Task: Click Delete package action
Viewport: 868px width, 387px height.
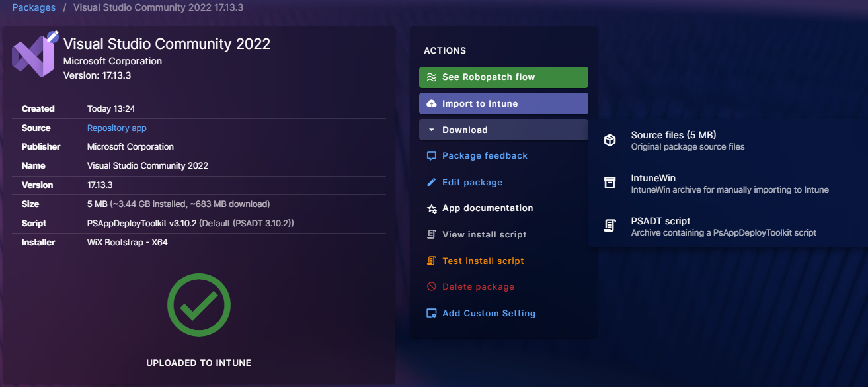Action: coord(478,287)
